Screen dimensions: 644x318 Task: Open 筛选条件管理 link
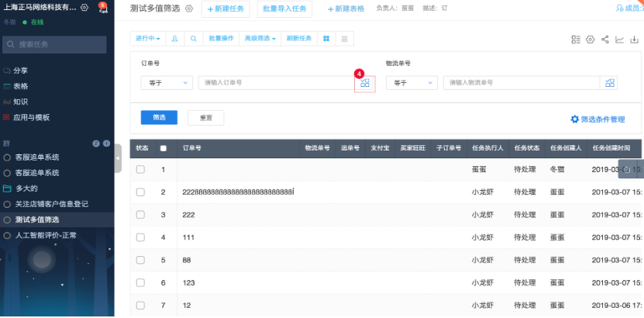(598, 119)
